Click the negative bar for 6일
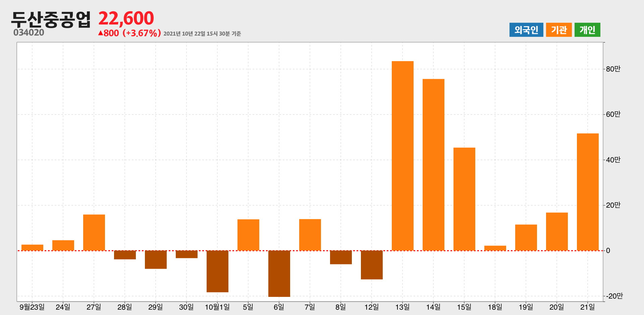This screenshot has width=644, height=315. [x=279, y=274]
